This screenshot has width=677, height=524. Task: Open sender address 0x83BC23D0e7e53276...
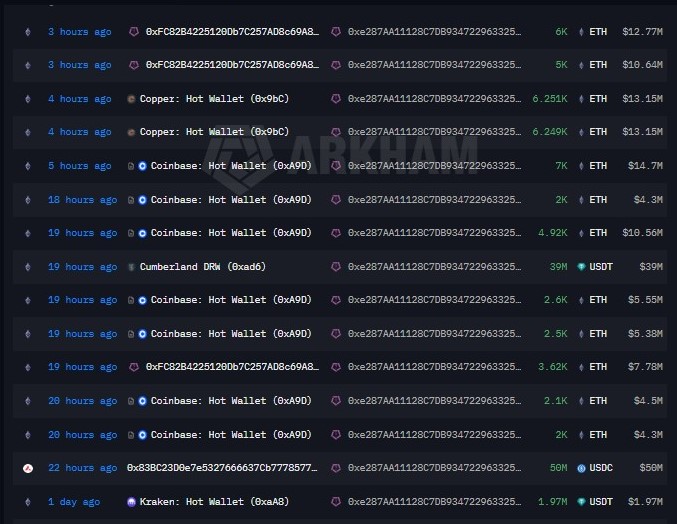(x=222, y=468)
